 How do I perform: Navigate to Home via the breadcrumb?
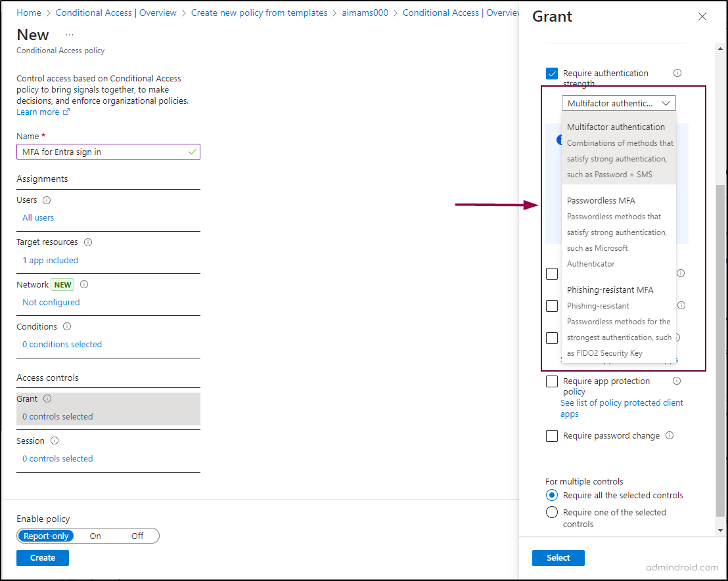pyautogui.click(x=28, y=12)
